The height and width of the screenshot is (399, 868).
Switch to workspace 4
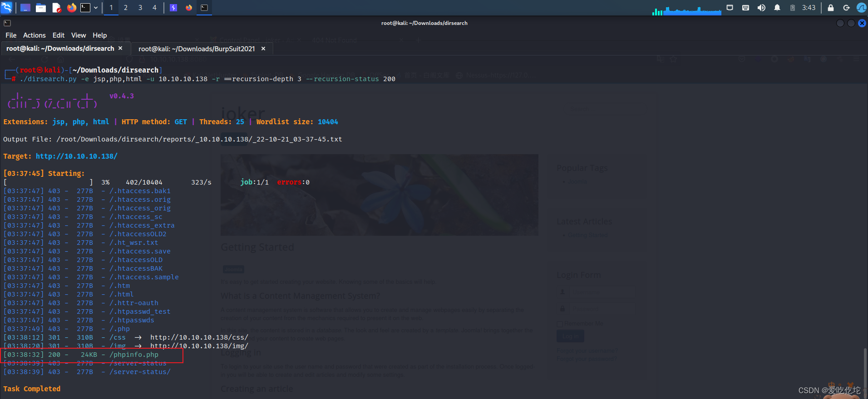coord(154,8)
